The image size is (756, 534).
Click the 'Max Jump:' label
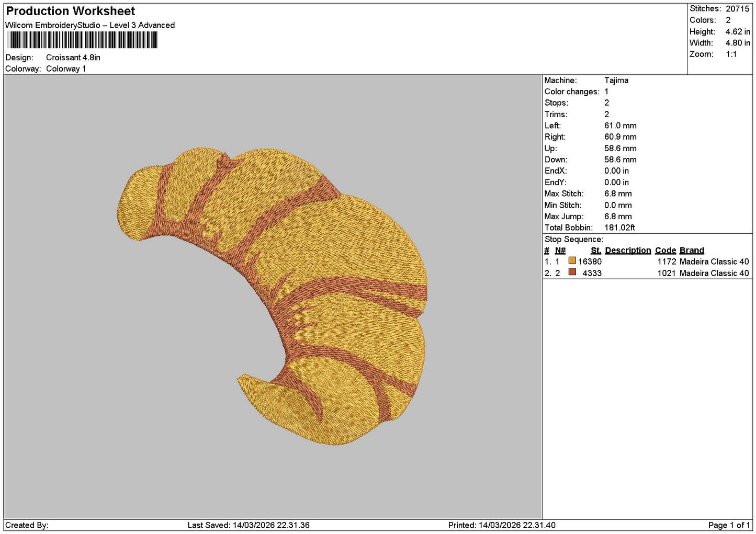(563, 216)
